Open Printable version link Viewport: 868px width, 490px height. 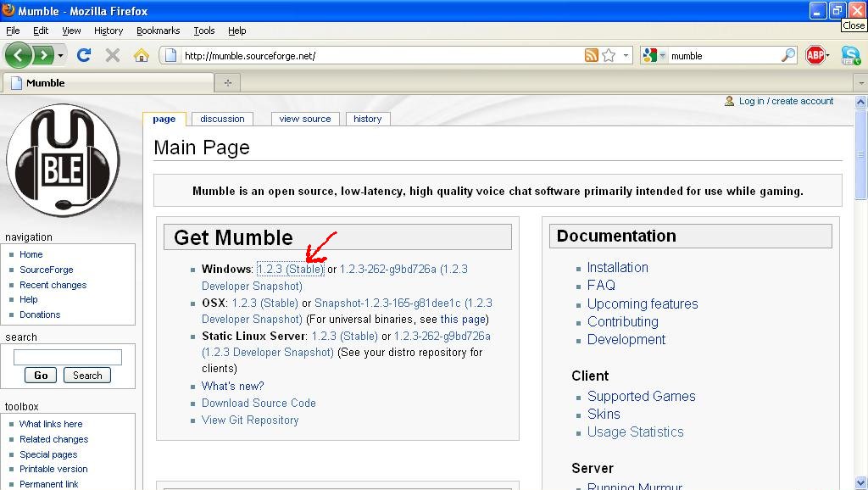click(x=53, y=469)
